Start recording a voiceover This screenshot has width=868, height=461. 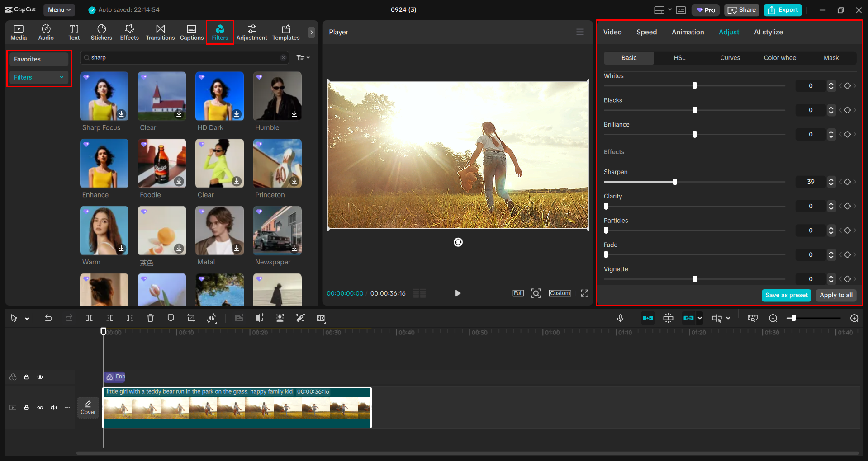(x=620, y=318)
